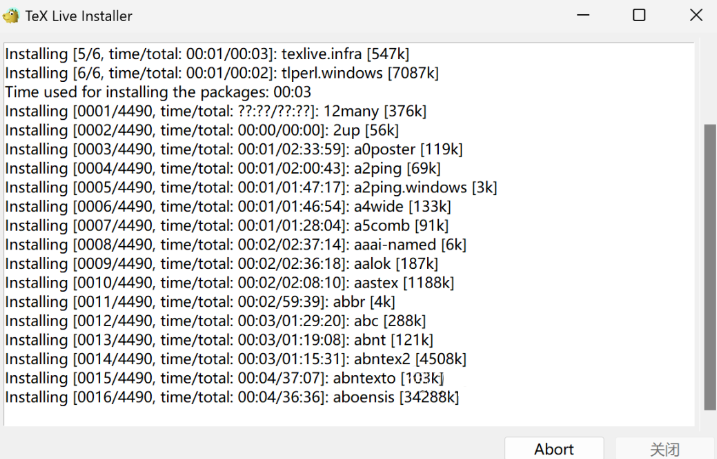Close the TeX Live Installer window
Viewport: 717px width, 459px height.
pos(696,15)
